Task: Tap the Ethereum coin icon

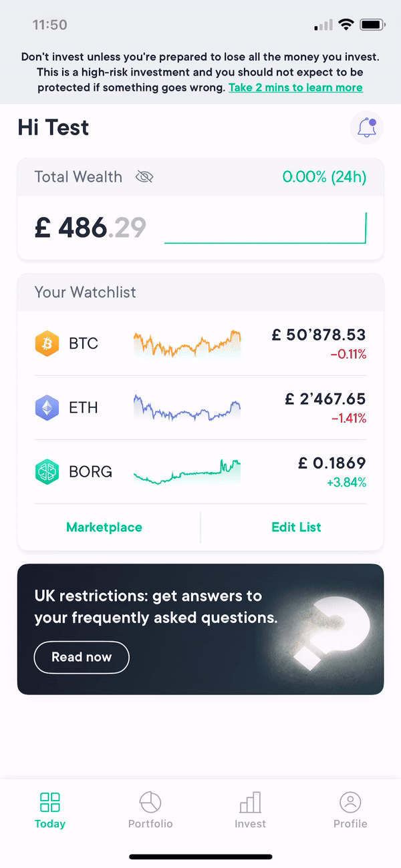Action: tap(47, 407)
